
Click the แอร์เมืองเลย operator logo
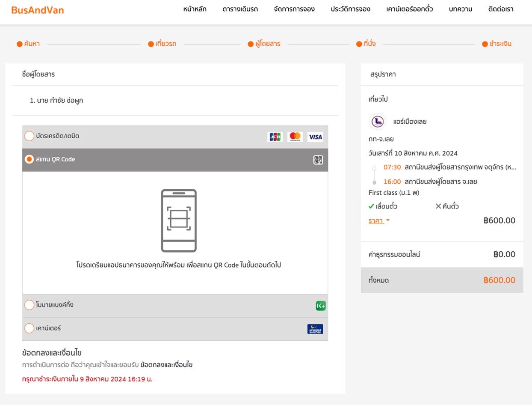tap(377, 122)
